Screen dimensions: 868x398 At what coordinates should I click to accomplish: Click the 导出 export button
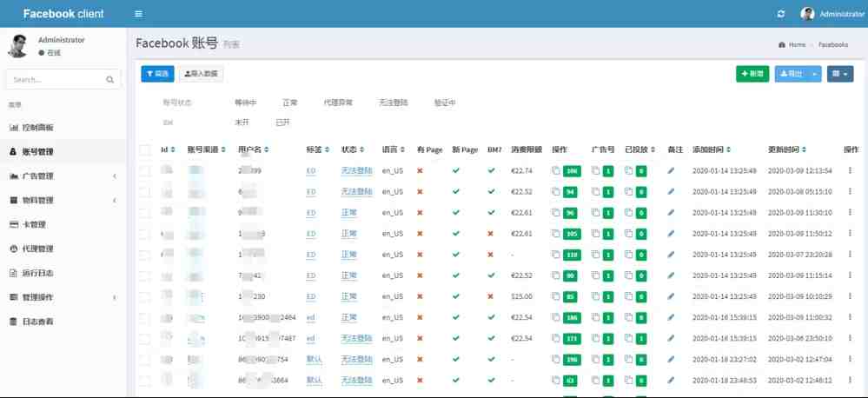click(791, 74)
